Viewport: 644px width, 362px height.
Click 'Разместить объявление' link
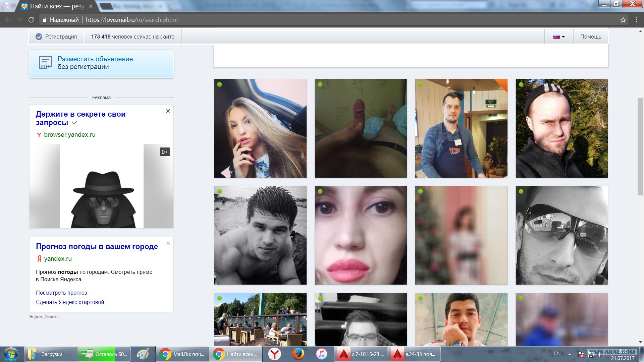coord(95,59)
